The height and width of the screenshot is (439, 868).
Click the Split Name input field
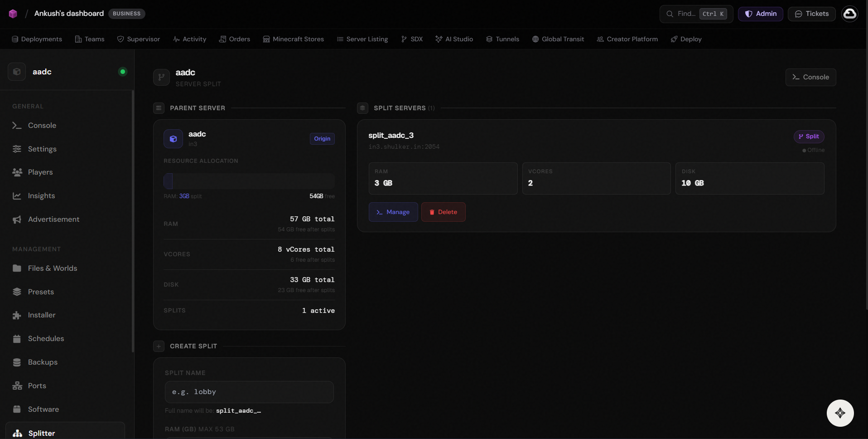[x=249, y=392]
